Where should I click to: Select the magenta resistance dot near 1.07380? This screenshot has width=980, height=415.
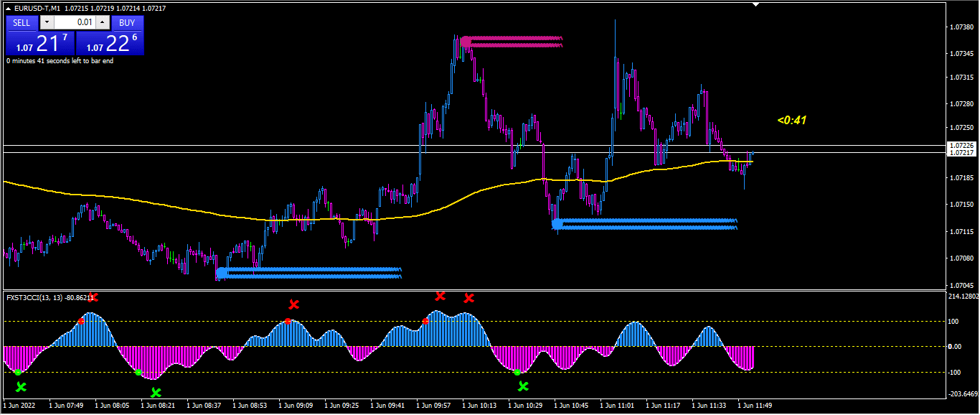pos(466,42)
